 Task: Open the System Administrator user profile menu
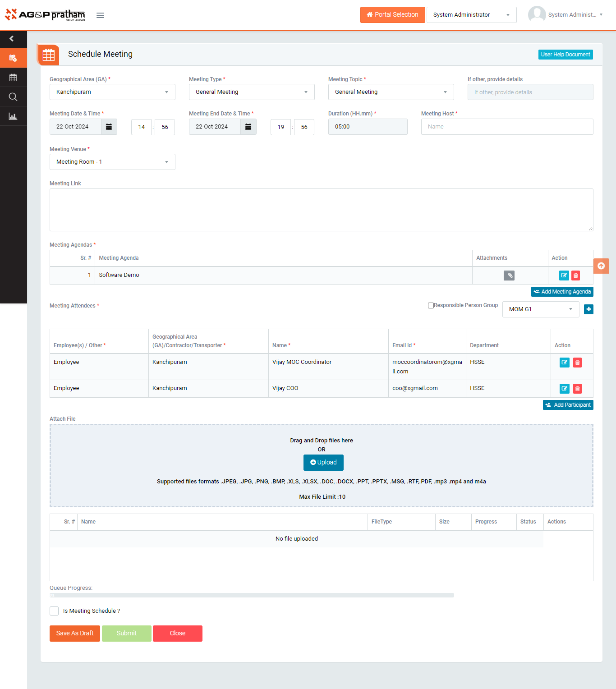point(565,15)
